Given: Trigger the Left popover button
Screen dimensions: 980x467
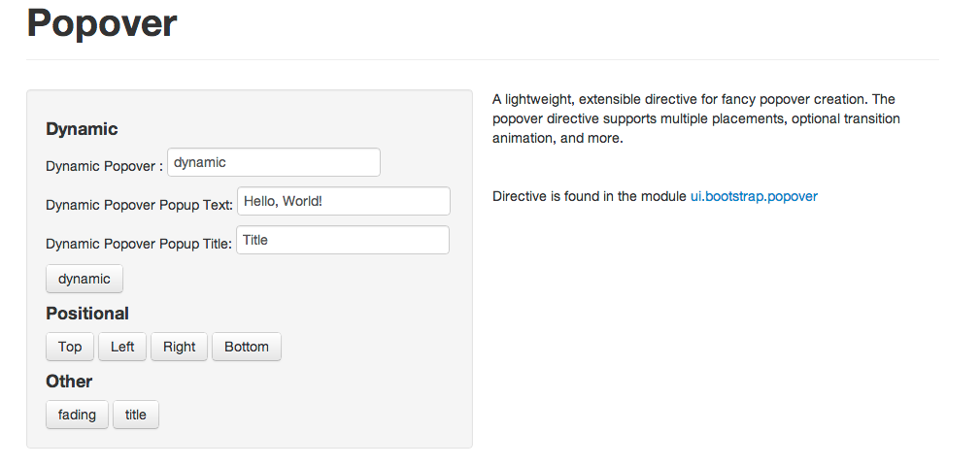Looking at the screenshot, I should tap(122, 347).
